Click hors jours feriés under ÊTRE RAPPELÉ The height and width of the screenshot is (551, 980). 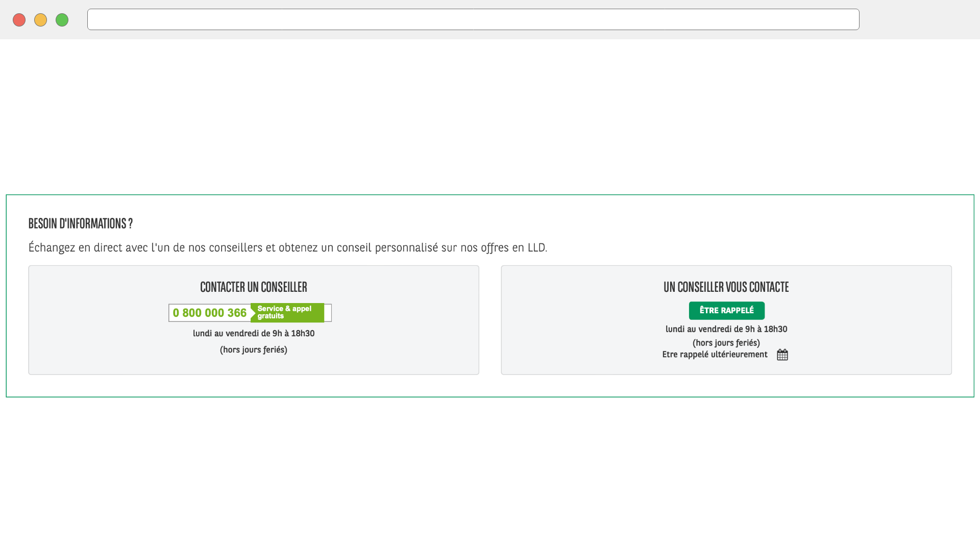(726, 343)
